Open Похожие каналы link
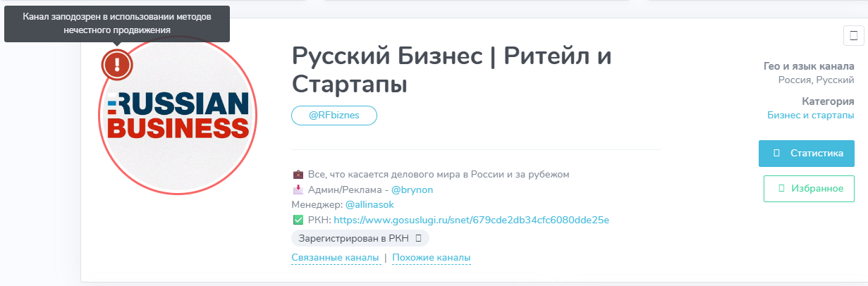 tap(432, 258)
